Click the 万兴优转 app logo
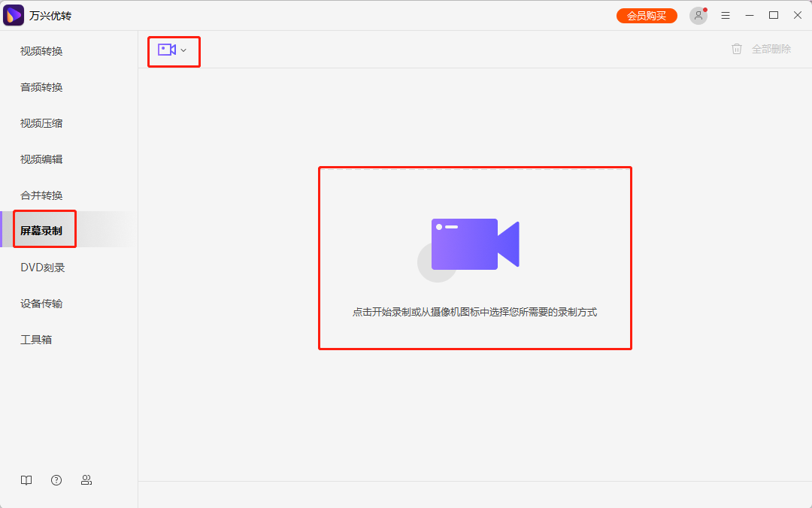The height and width of the screenshot is (508, 812). tap(14, 15)
